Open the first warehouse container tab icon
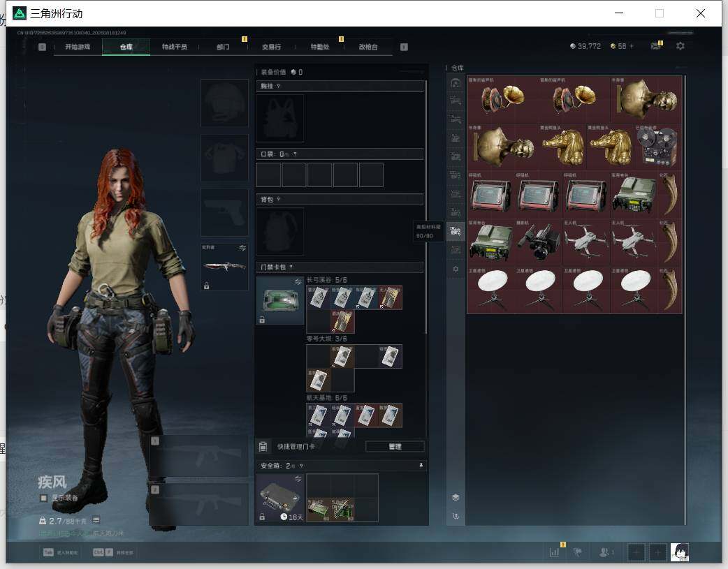The width and height of the screenshot is (728, 569). click(x=456, y=83)
